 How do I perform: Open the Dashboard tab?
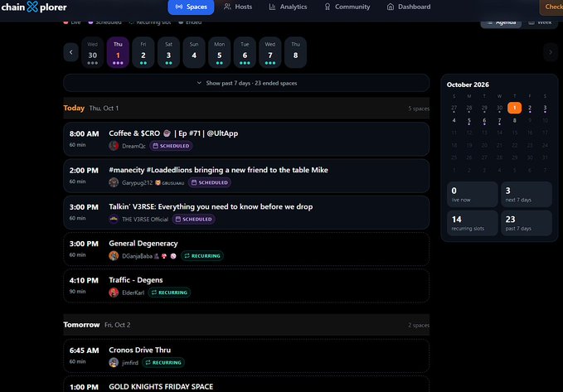coord(409,7)
